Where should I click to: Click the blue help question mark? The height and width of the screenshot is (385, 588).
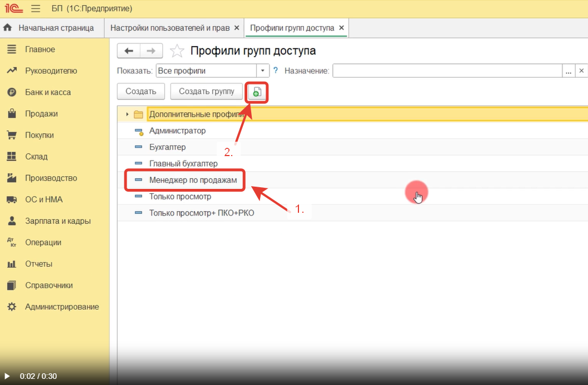pyautogui.click(x=276, y=71)
